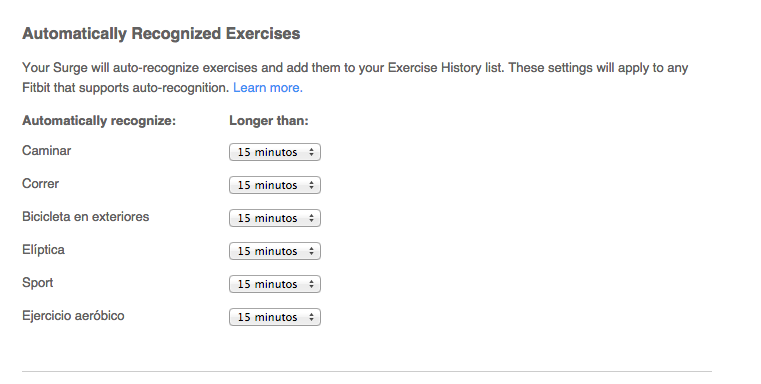Click the Sport exercise label

point(37,283)
